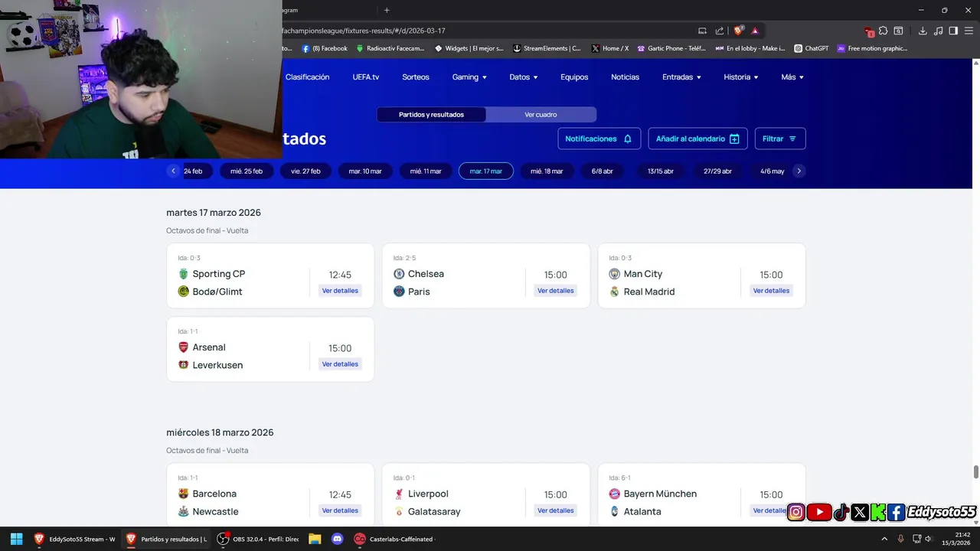Switch to OBS 32.0.4 taskbar window
Image resolution: width=980 pixels, height=551 pixels.
point(258,539)
